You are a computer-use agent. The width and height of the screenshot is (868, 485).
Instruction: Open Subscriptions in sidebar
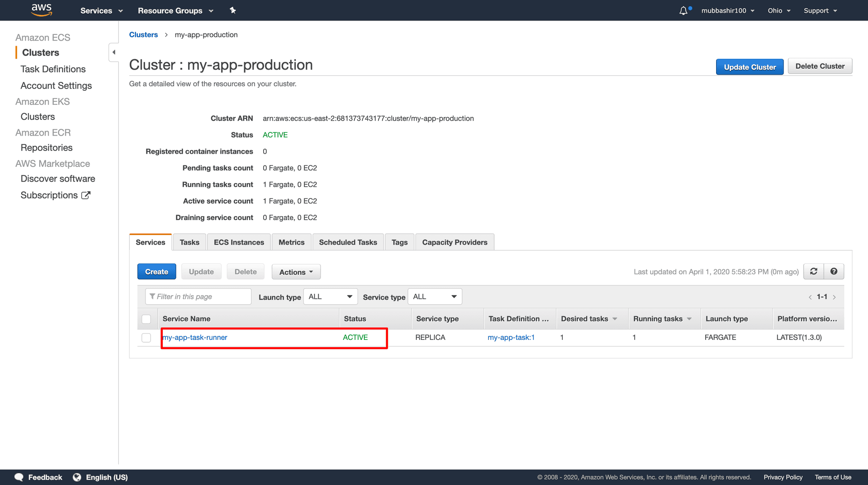pyautogui.click(x=49, y=195)
